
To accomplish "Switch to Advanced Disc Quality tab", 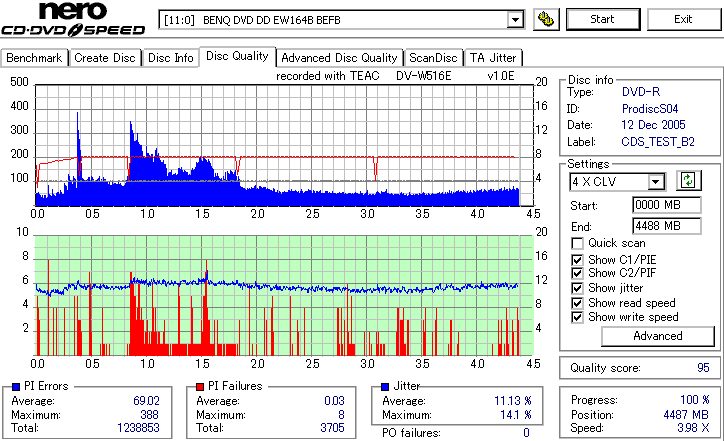I will click(x=339, y=58).
